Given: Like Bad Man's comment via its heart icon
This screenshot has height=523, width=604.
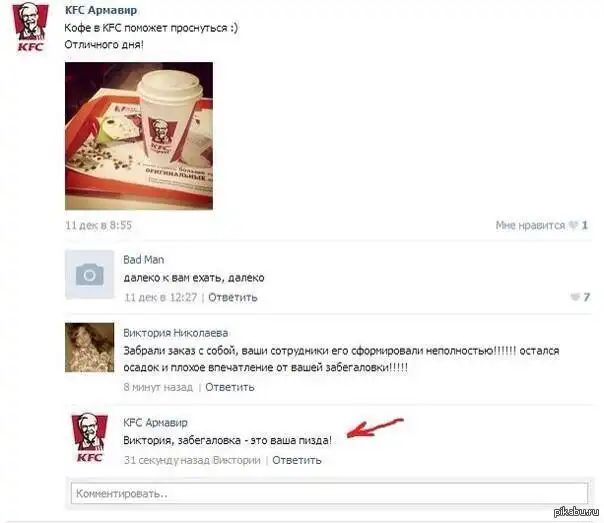Looking at the screenshot, I should (x=575, y=297).
